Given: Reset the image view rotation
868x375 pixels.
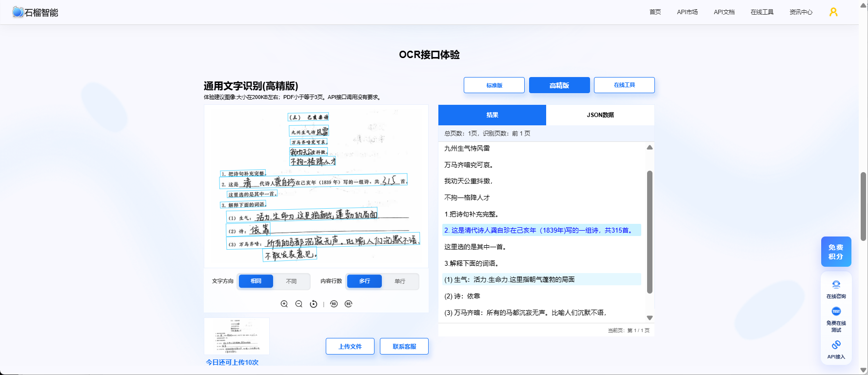Looking at the screenshot, I should pyautogui.click(x=314, y=304).
